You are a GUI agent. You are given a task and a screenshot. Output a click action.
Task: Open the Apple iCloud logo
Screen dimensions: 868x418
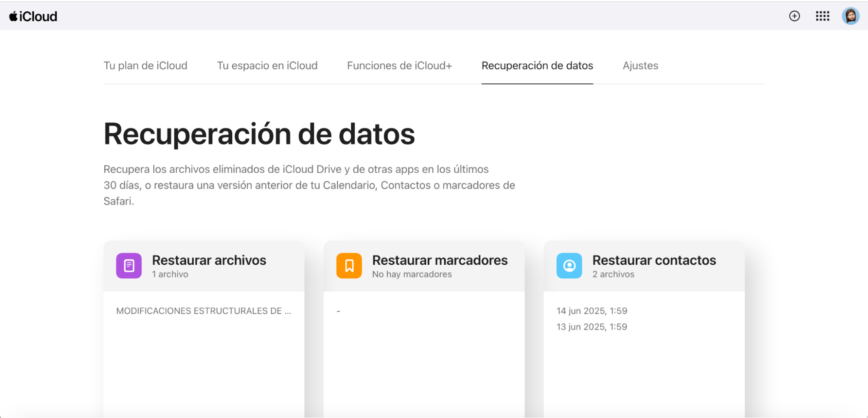click(x=33, y=16)
